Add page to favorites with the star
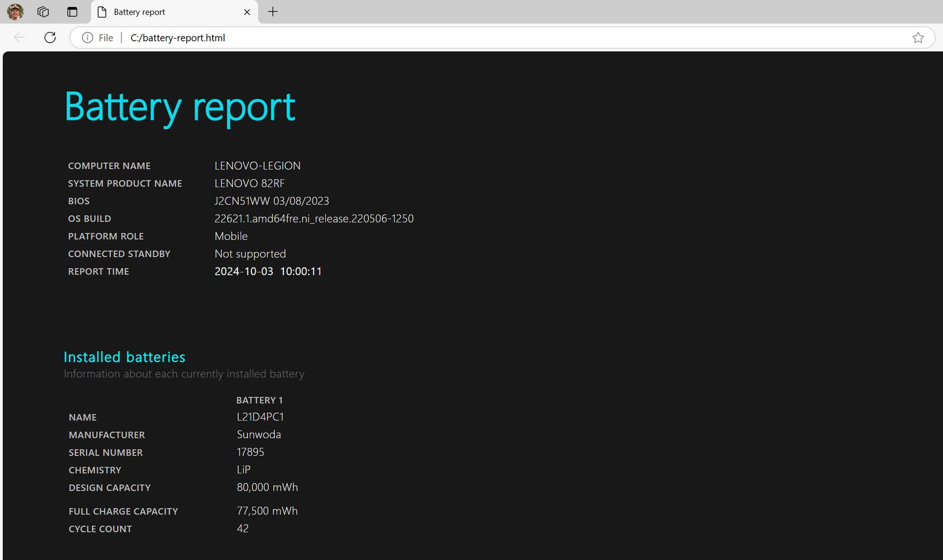 click(x=918, y=38)
